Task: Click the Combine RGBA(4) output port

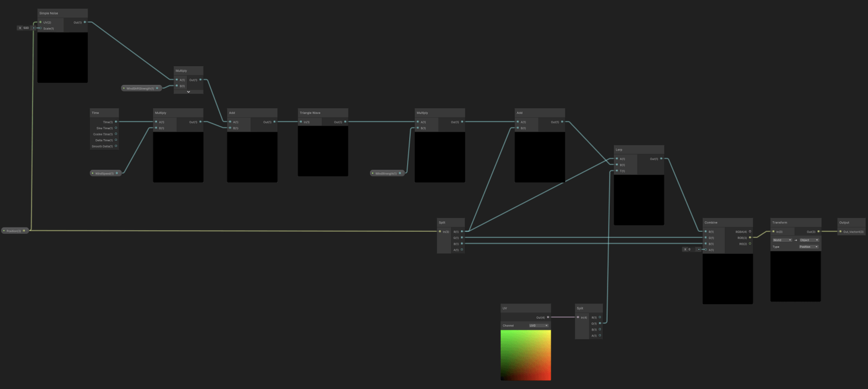Action: click(750, 232)
